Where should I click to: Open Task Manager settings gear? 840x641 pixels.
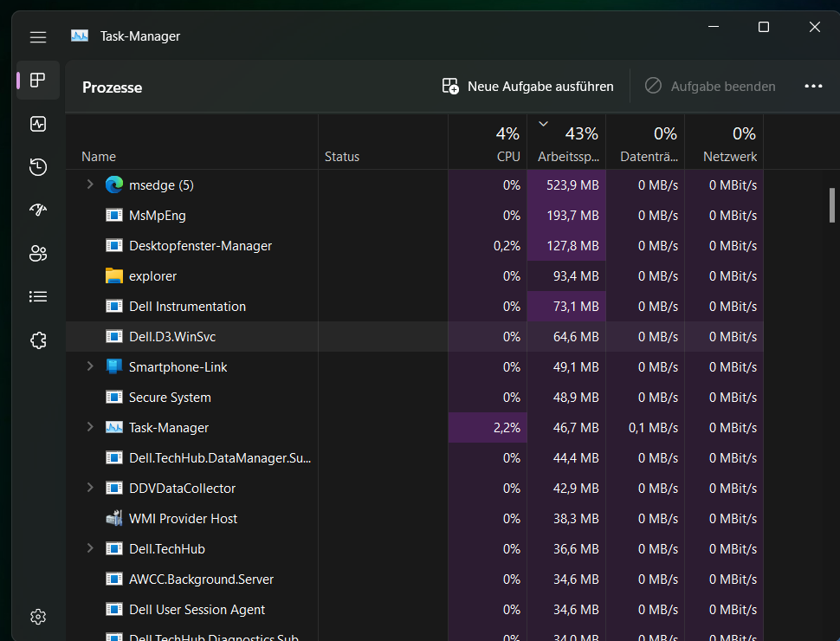click(38, 617)
